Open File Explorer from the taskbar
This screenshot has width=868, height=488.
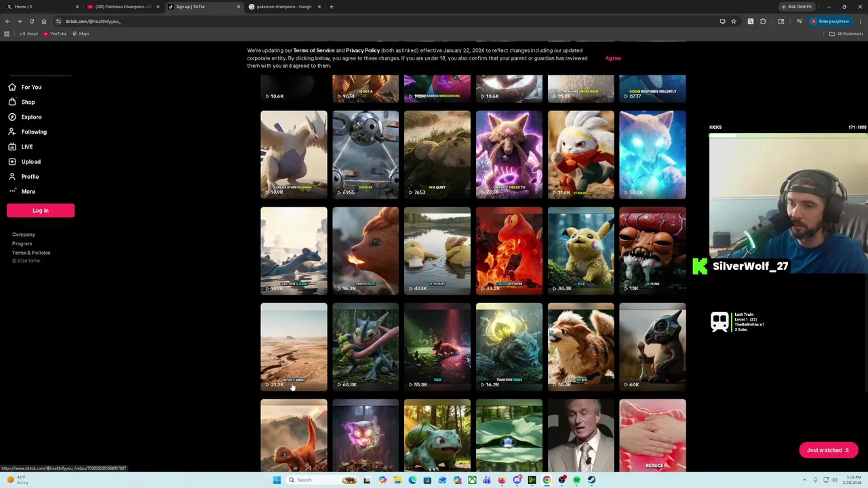397,480
